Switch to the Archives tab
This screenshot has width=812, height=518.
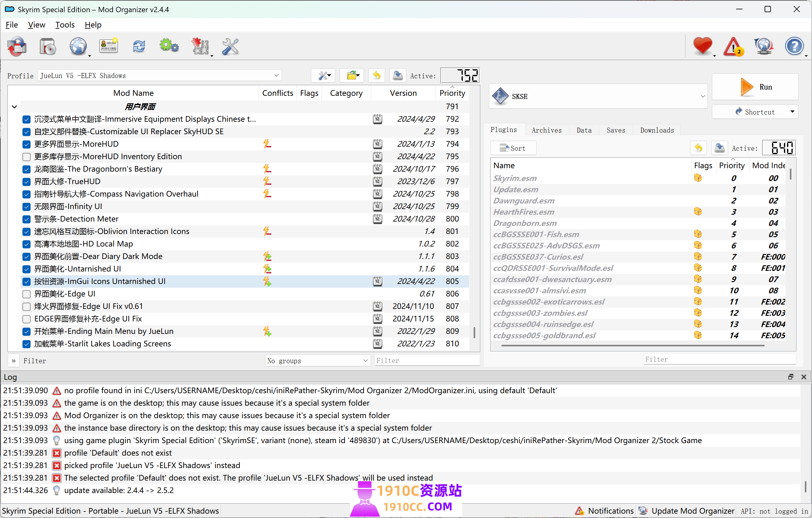coord(547,130)
